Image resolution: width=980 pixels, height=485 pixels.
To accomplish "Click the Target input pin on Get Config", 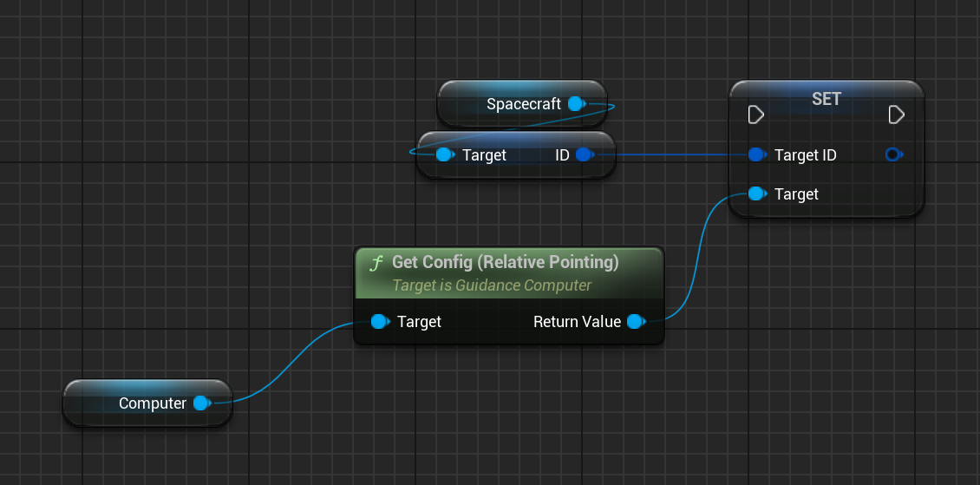I will (380, 322).
